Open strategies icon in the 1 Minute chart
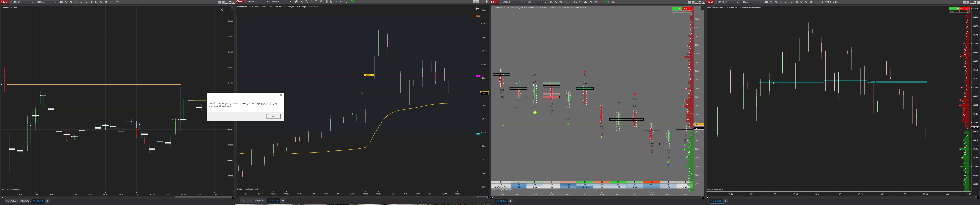Image resolution: width=980 pixels, height=205 pixels. pos(811,2)
